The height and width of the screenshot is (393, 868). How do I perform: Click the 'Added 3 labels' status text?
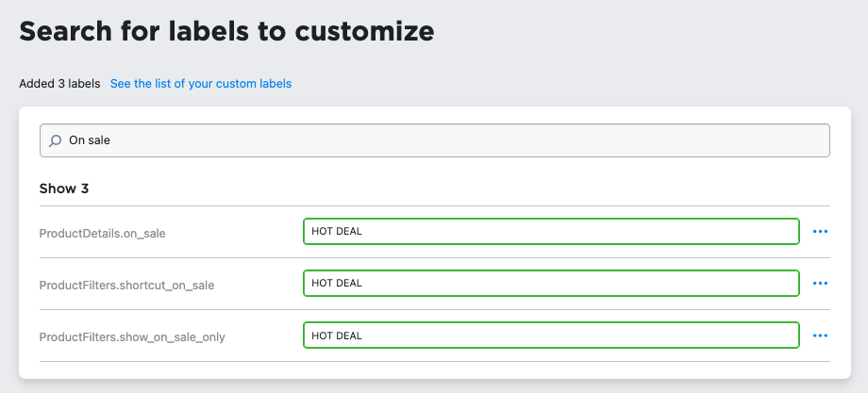pyautogui.click(x=59, y=84)
